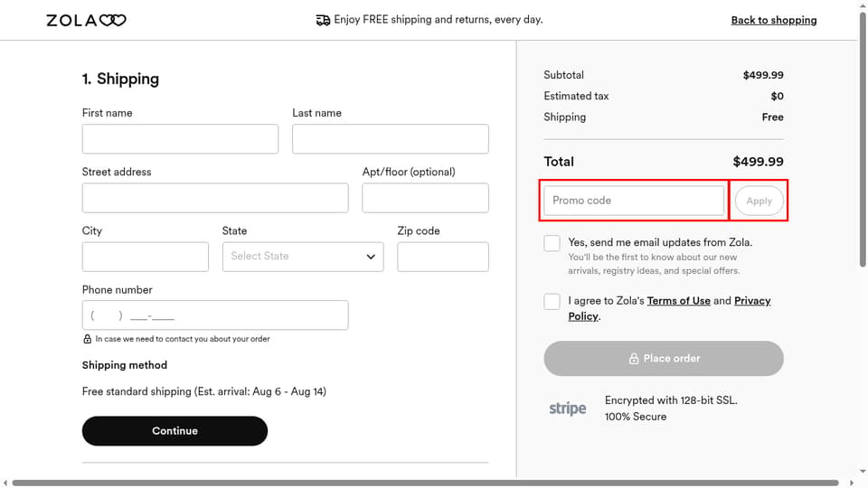The width and height of the screenshot is (868, 488).
Task: Click the "Shipping method" label
Action: [x=125, y=365]
